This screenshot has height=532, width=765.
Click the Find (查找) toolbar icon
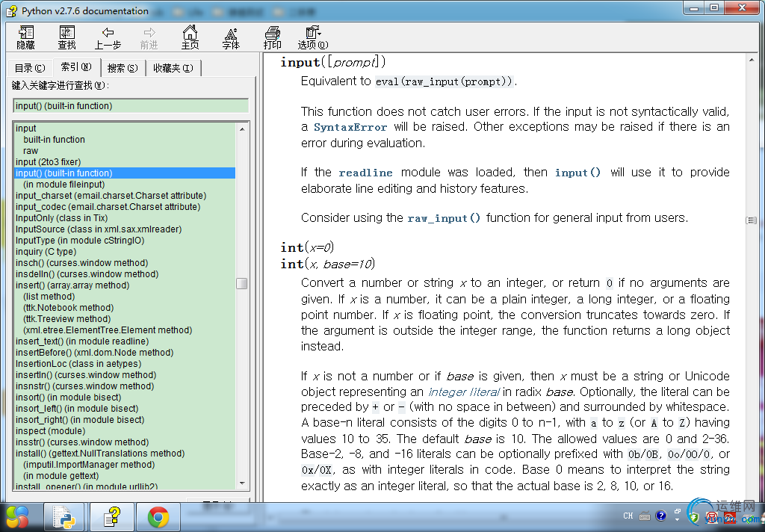pos(66,37)
